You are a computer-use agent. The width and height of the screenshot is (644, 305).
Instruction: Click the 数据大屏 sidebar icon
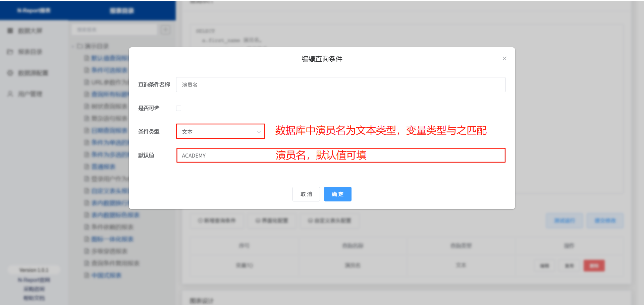pos(10,31)
